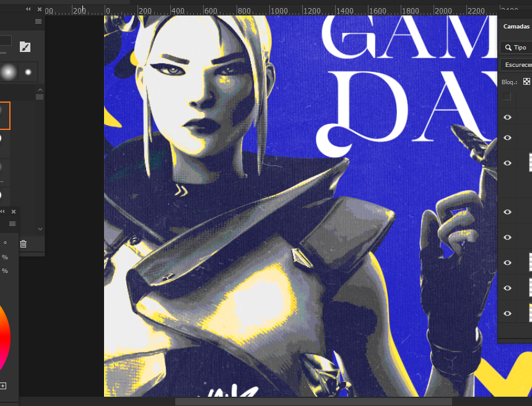
Task: Click the horizontal canvas scrollbar
Action: tap(313, 402)
